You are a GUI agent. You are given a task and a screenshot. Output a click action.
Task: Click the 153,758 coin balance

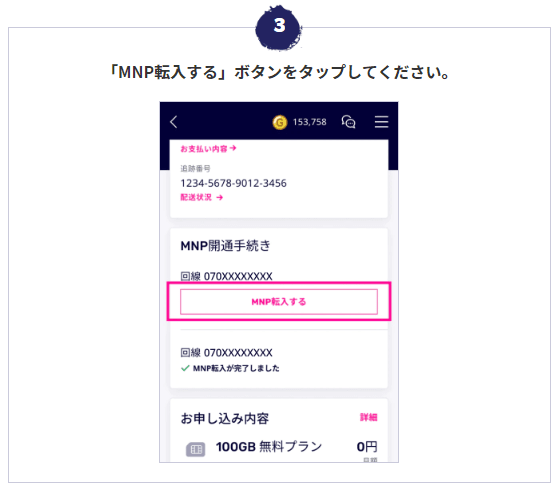(x=309, y=122)
